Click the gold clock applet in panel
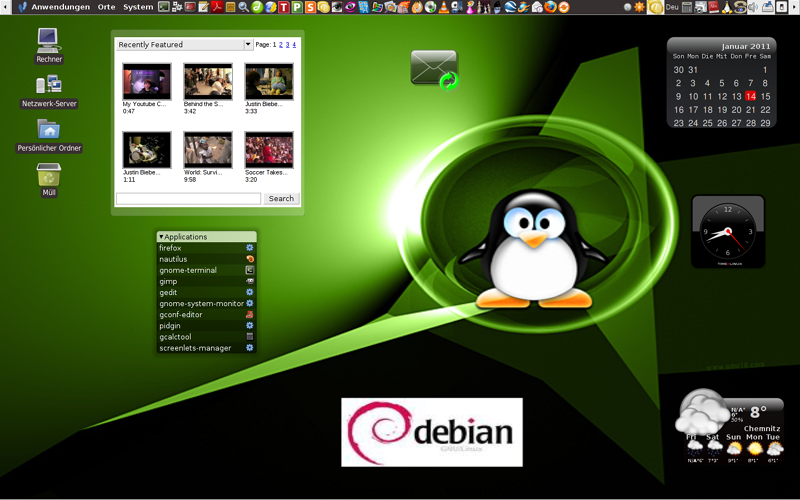This screenshot has width=800, height=500. click(x=655, y=7)
